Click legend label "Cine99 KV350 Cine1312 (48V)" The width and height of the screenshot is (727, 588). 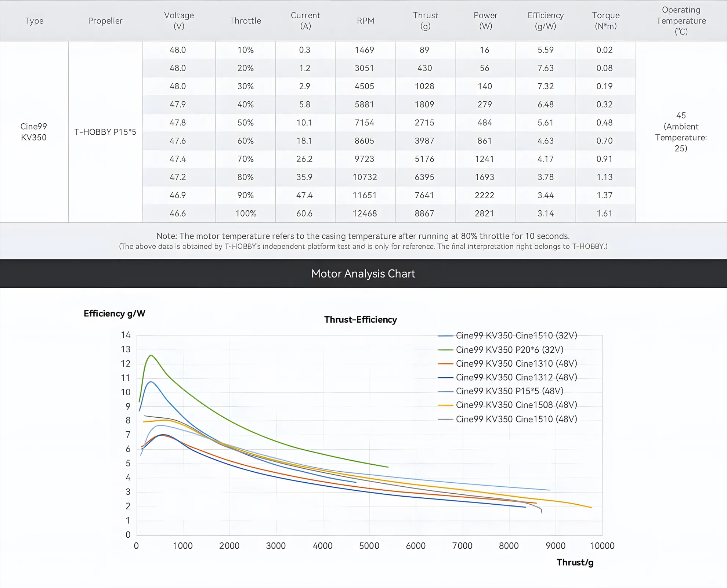517,377
